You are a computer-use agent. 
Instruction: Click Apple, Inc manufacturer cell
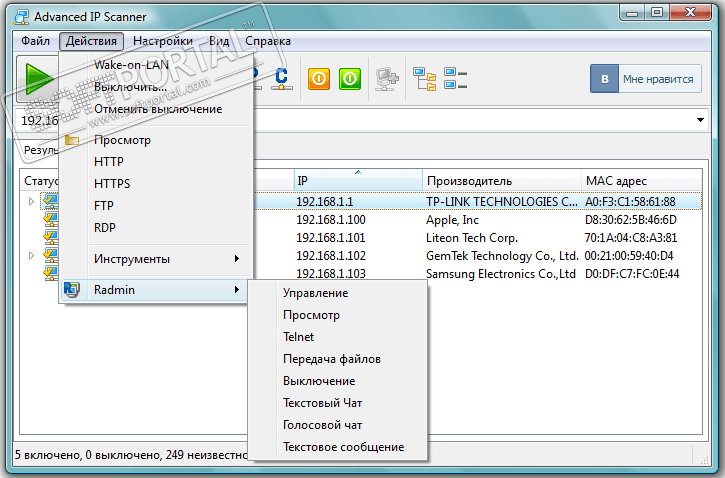pos(452,220)
